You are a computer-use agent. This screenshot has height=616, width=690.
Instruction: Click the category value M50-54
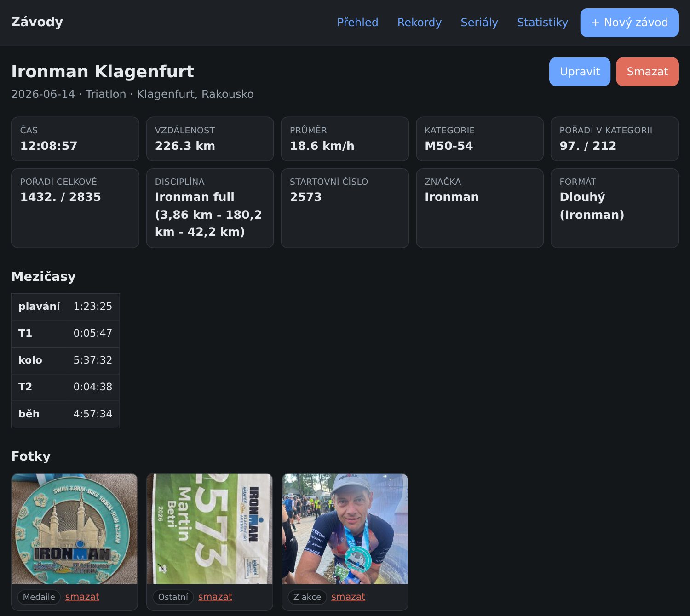pyautogui.click(x=449, y=146)
